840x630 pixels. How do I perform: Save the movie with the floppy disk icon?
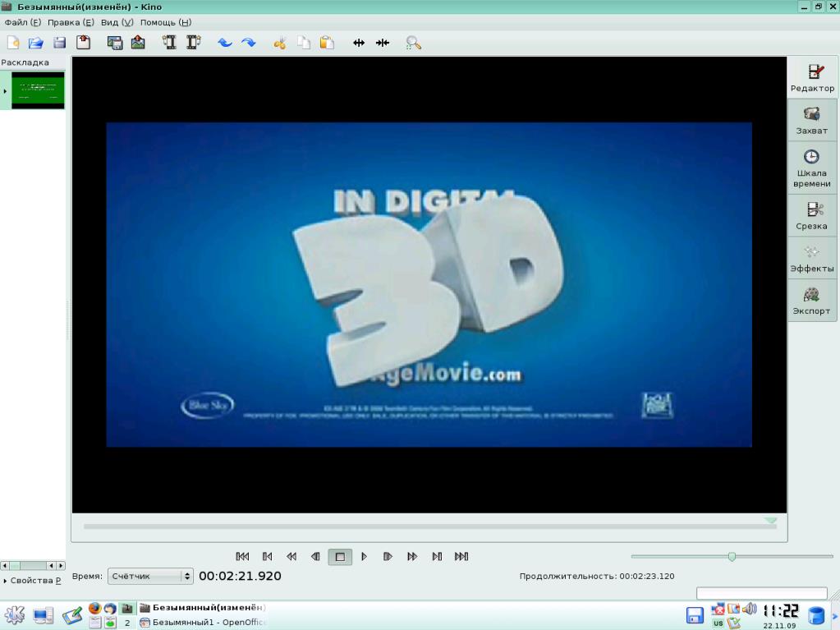tap(59, 43)
